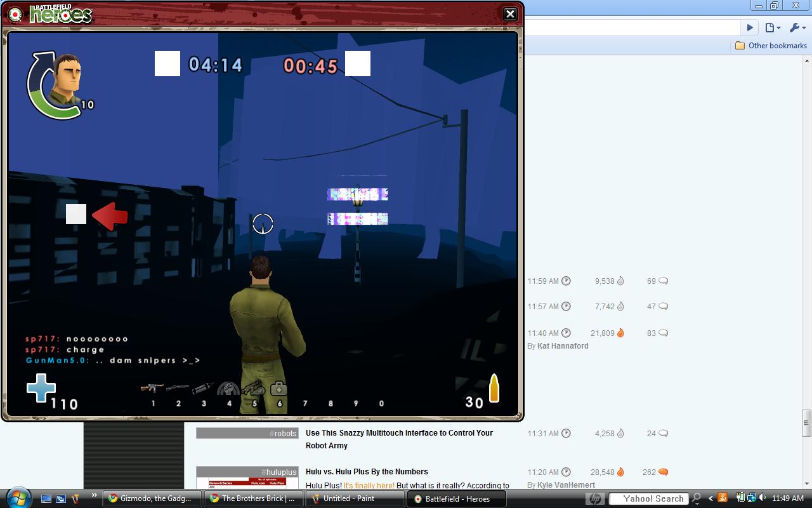Switch to Gizmodo Chrome taskbar window
The height and width of the screenshot is (508, 812).
coord(151,498)
